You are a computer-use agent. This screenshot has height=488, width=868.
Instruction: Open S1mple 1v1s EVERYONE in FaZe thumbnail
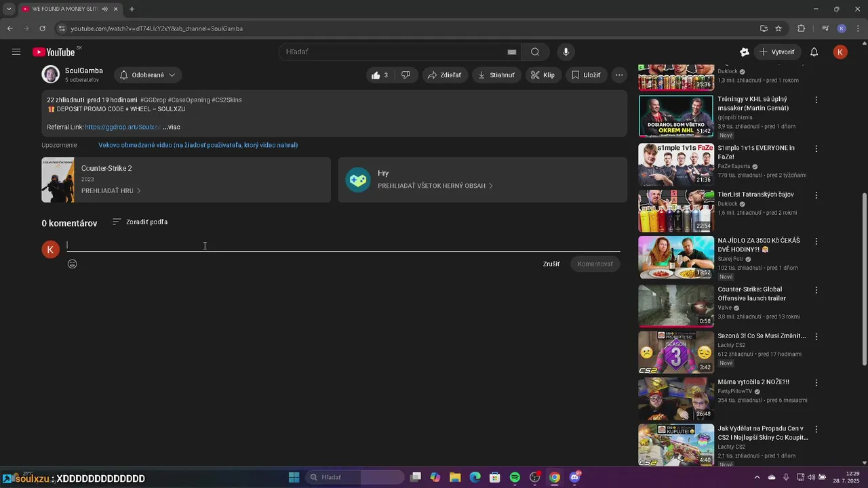[676, 164]
